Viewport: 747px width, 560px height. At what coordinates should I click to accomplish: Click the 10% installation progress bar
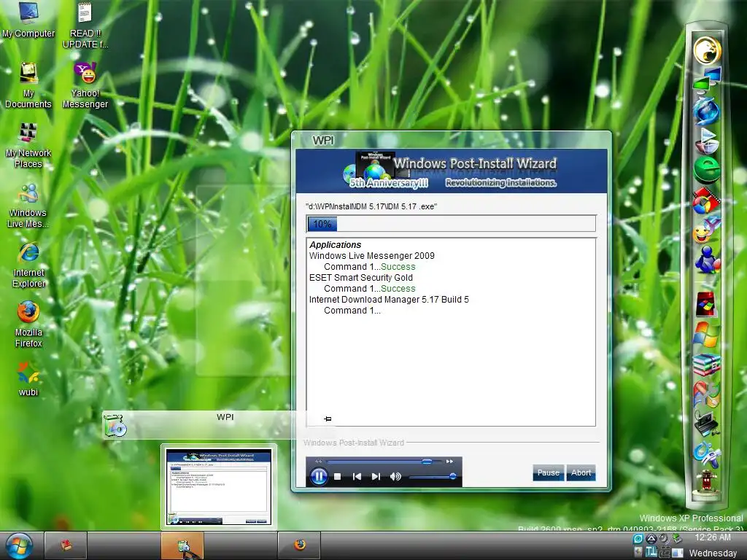[451, 224]
